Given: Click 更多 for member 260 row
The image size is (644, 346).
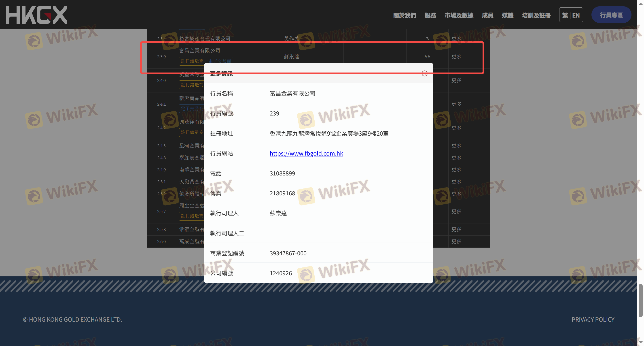Looking at the screenshot, I should click(x=456, y=241).
